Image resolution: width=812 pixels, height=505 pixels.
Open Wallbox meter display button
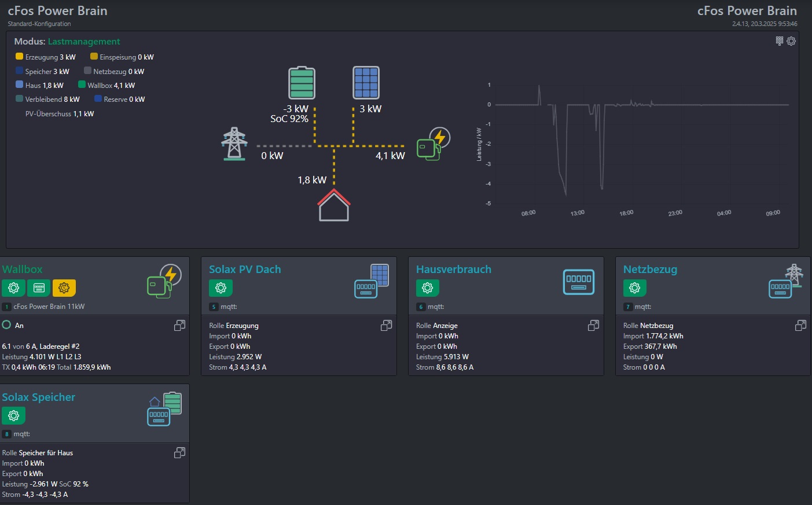pyautogui.click(x=39, y=287)
